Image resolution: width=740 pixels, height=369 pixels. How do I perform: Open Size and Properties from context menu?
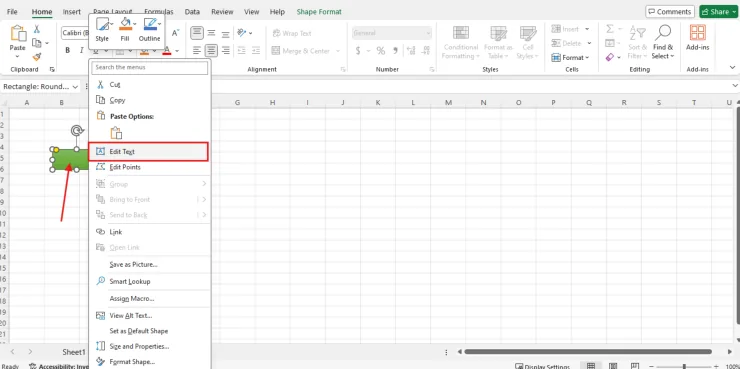(x=149, y=346)
